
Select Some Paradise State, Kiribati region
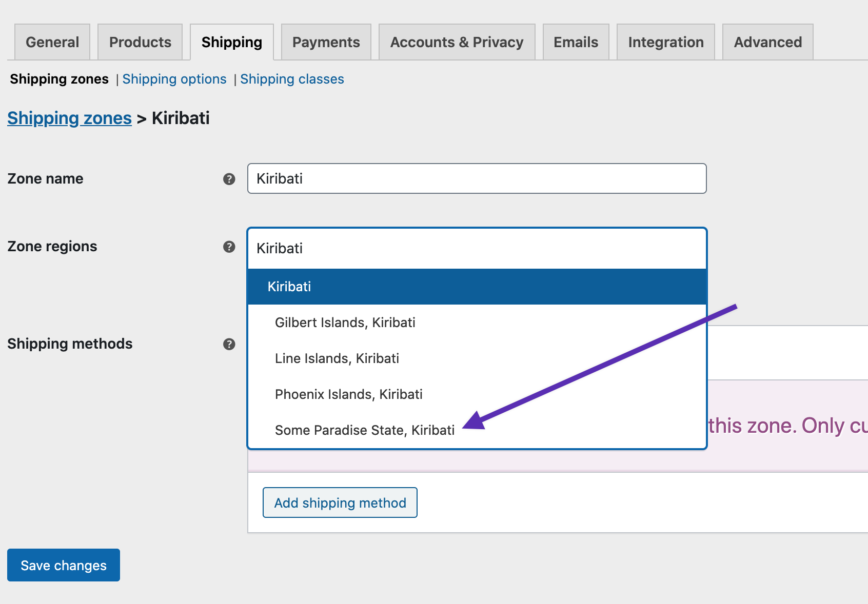pyautogui.click(x=365, y=430)
